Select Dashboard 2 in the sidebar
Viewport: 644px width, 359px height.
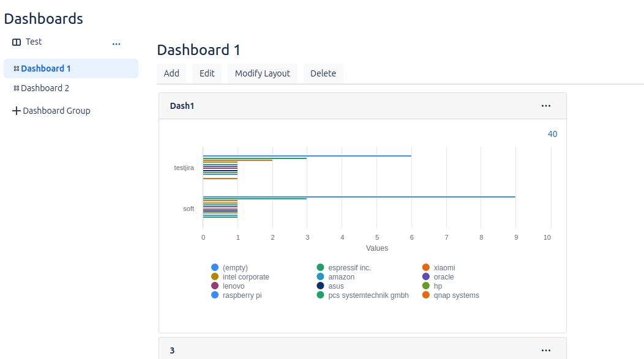tap(45, 88)
